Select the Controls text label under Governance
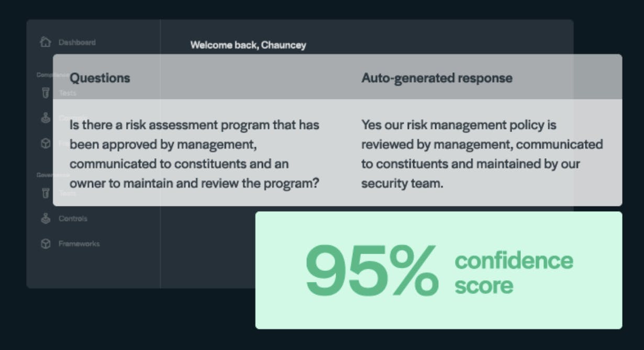Image resolution: width=644 pixels, height=350 pixels. (x=73, y=218)
